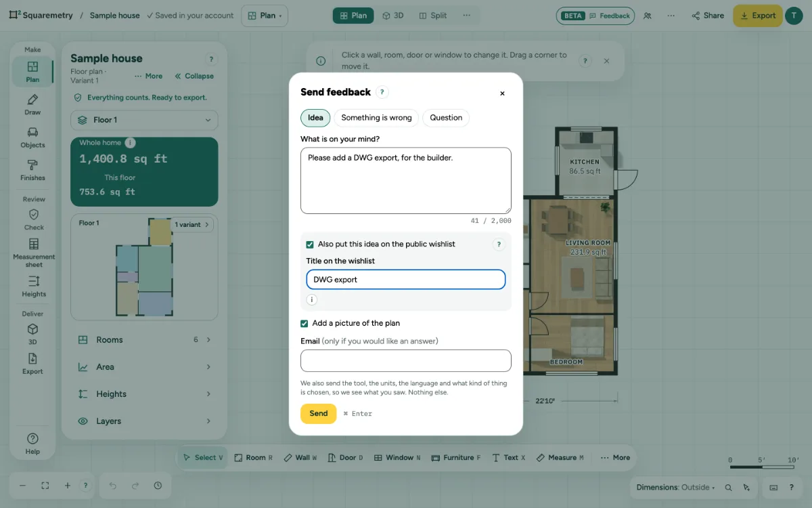
Task: Click the Share button
Action: click(707, 16)
